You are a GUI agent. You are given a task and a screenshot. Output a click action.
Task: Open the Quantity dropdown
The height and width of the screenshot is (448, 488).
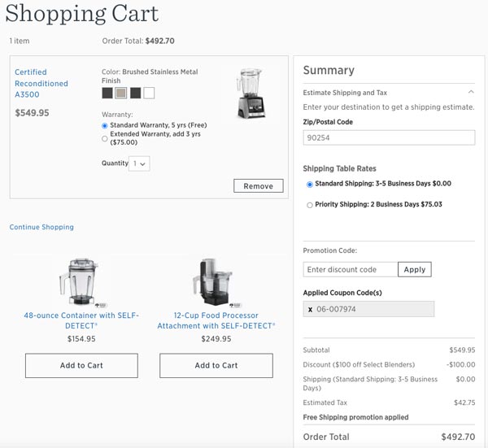pos(139,163)
